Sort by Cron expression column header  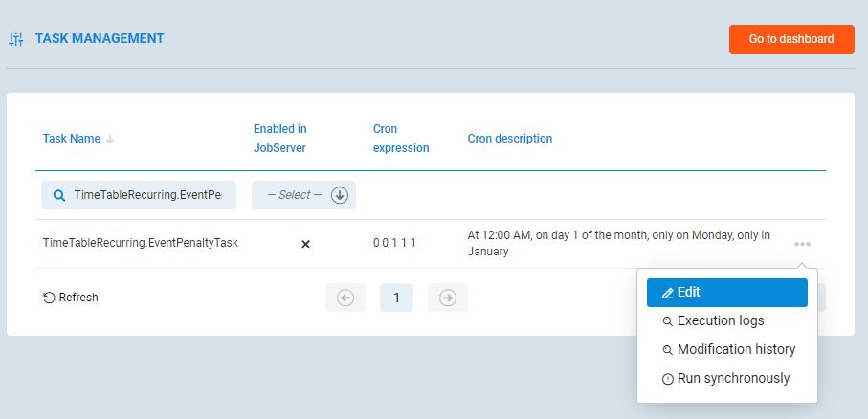click(400, 139)
